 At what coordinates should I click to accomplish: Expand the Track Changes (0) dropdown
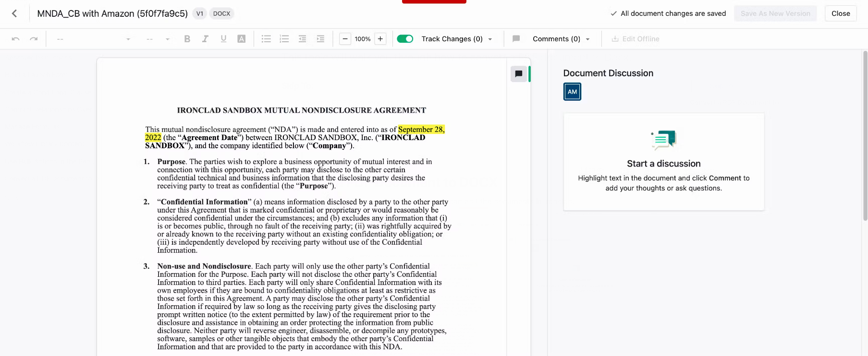(x=490, y=39)
